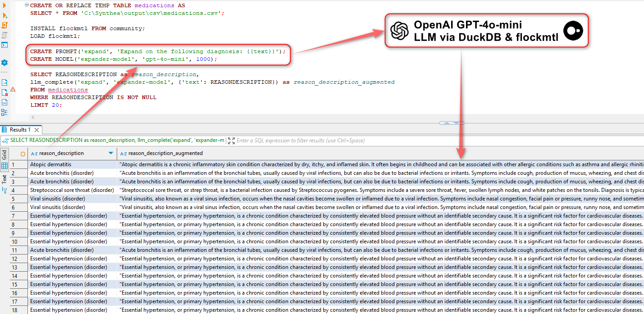
Task: Click the orange circle in the grid corner
Action: click(23, 154)
